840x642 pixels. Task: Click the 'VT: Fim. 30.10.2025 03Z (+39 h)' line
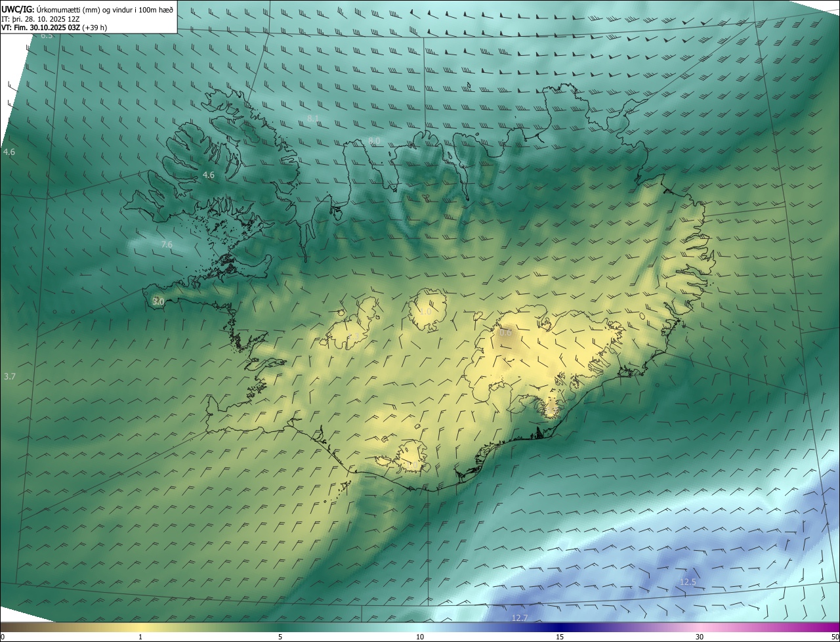(54, 28)
